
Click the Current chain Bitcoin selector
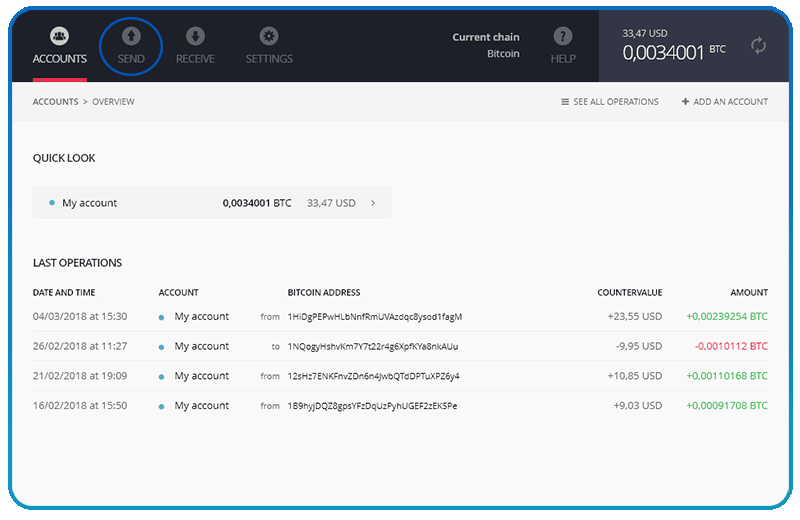coord(486,45)
